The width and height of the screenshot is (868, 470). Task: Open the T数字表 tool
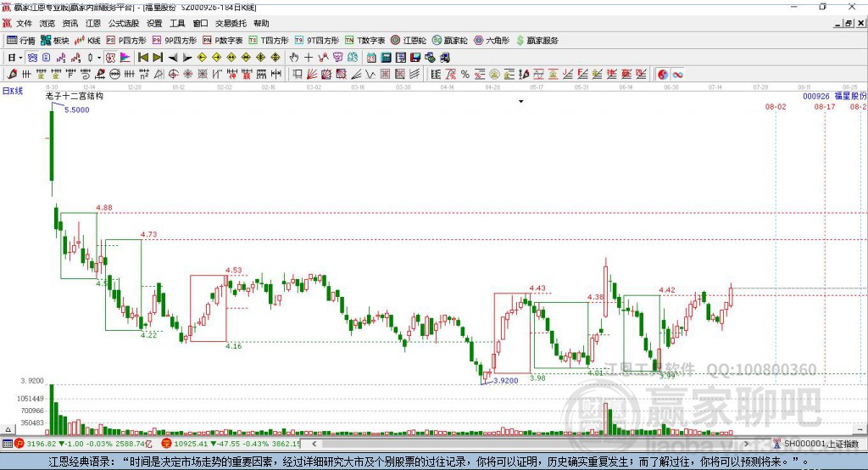pos(364,41)
